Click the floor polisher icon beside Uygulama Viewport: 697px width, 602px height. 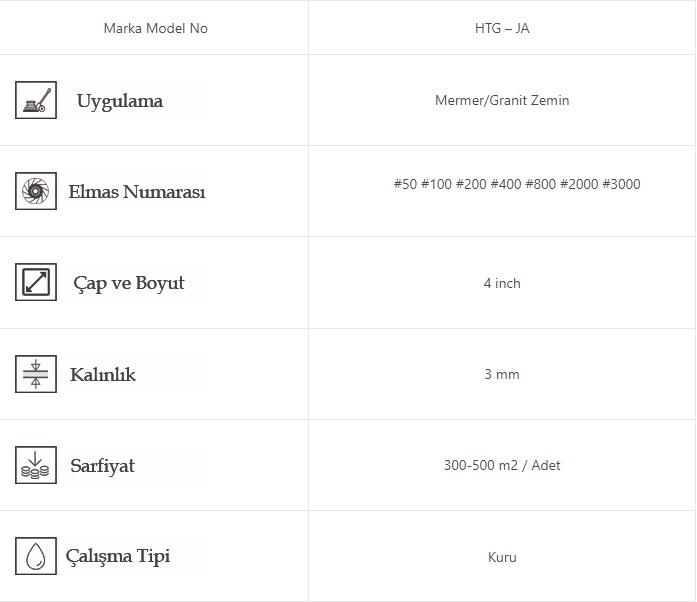click(36, 100)
